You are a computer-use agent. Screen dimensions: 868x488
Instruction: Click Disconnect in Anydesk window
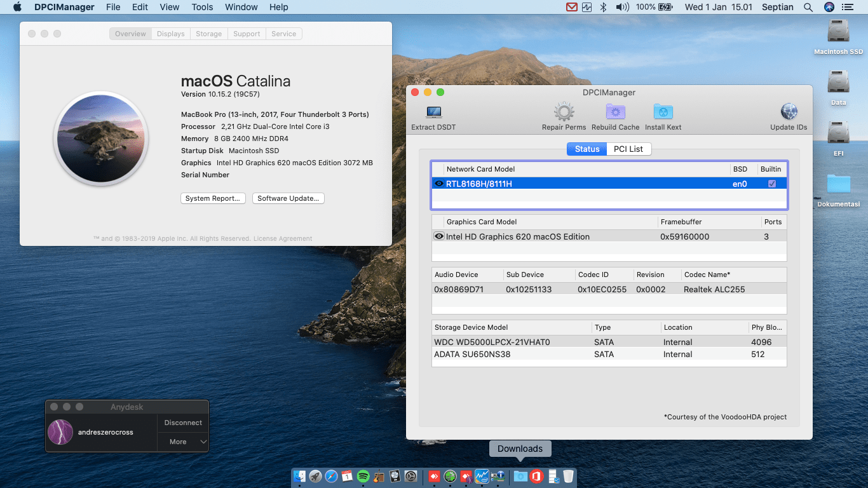tap(183, 423)
